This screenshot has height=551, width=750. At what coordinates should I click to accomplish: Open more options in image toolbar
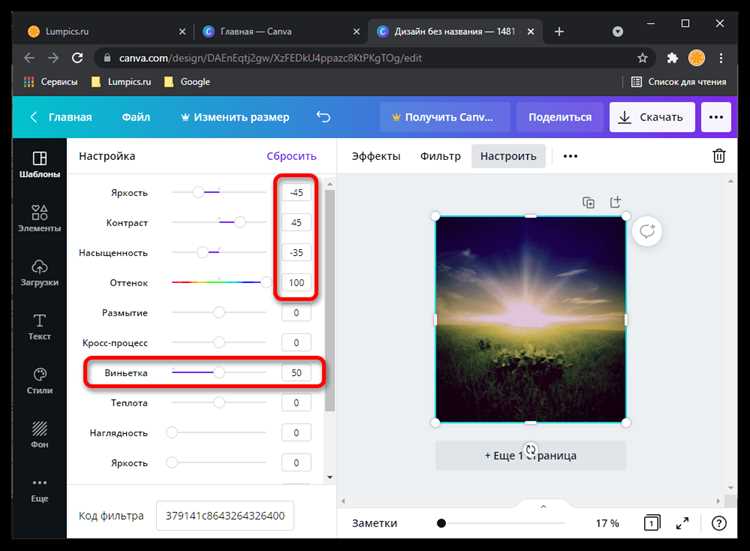[570, 156]
